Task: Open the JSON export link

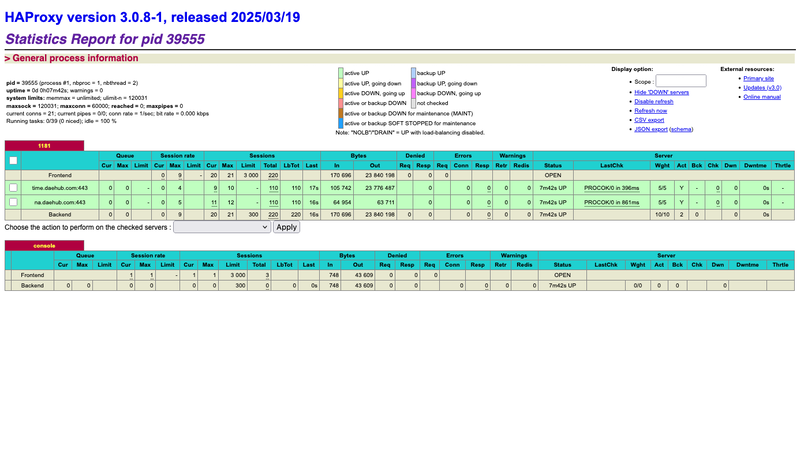Action: [650, 129]
